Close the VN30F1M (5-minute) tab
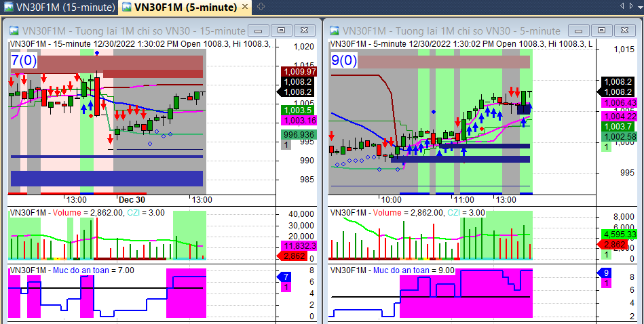 click(x=245, y=7)
